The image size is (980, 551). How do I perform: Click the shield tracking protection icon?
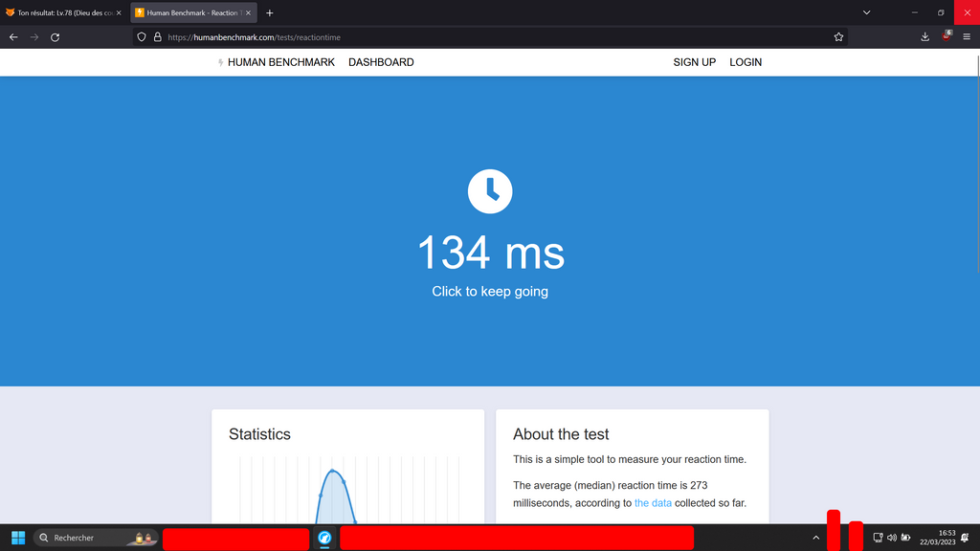[142, 37]
